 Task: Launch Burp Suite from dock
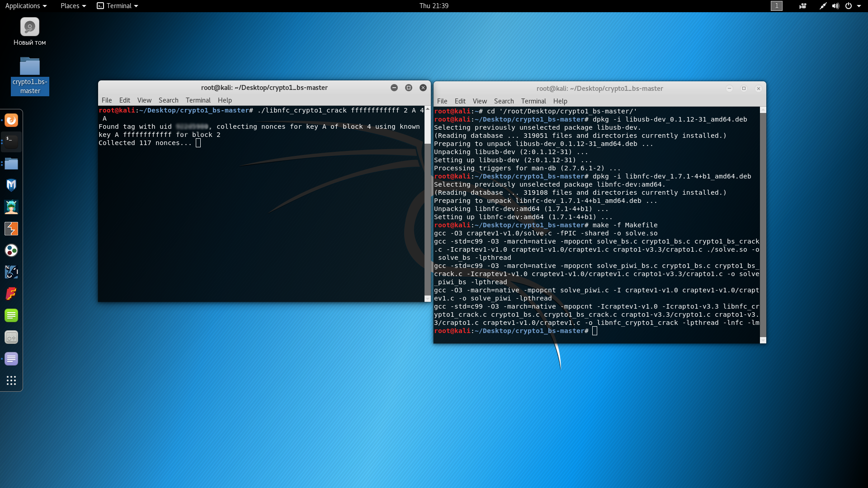11,229
